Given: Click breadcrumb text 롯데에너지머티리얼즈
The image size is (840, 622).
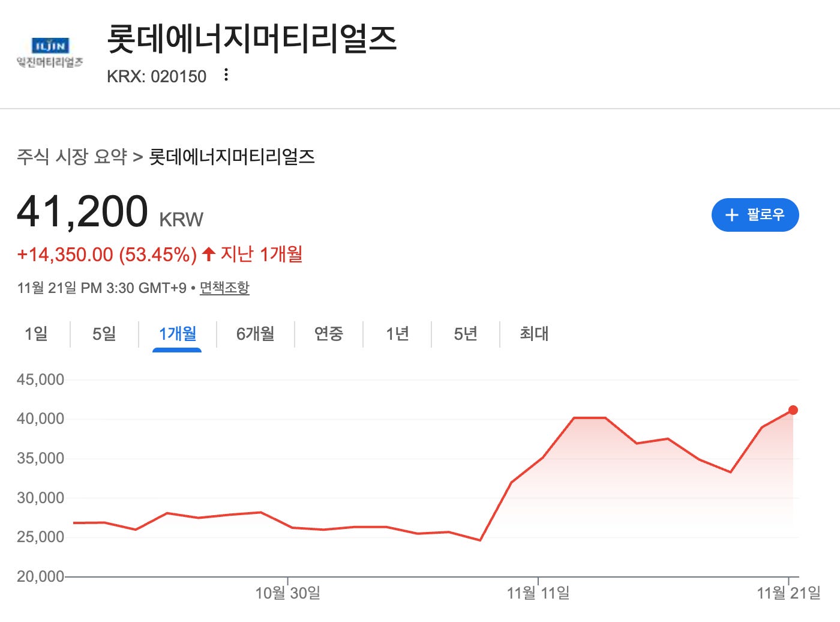Looking at the screenshot, I should click(x=232, y=157).
